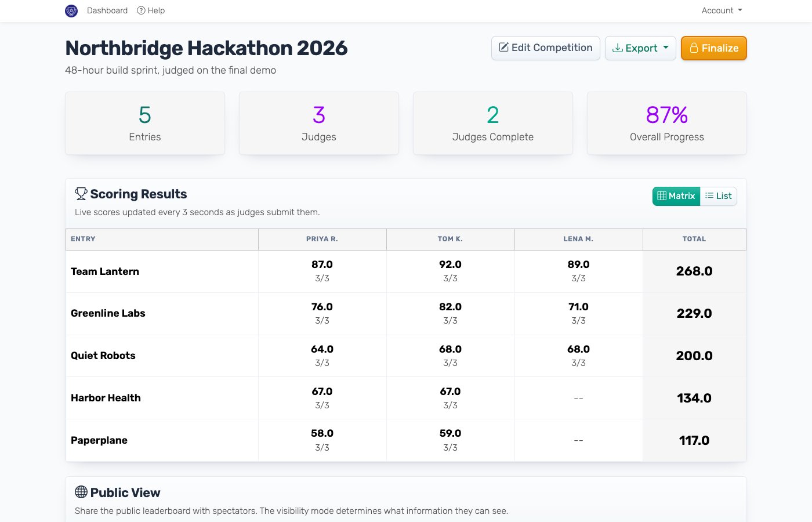
Task: Click the Finalize button
Action: coord(714,48)
